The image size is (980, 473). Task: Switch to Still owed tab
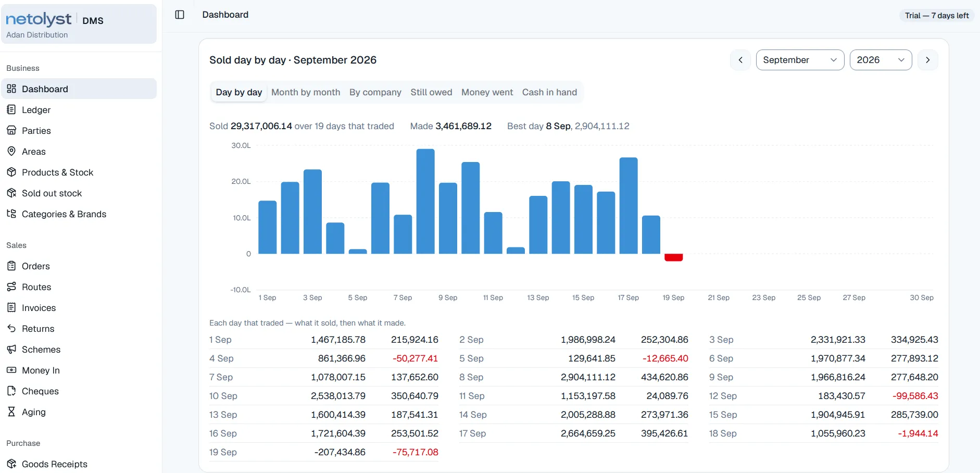click(431, 92)
